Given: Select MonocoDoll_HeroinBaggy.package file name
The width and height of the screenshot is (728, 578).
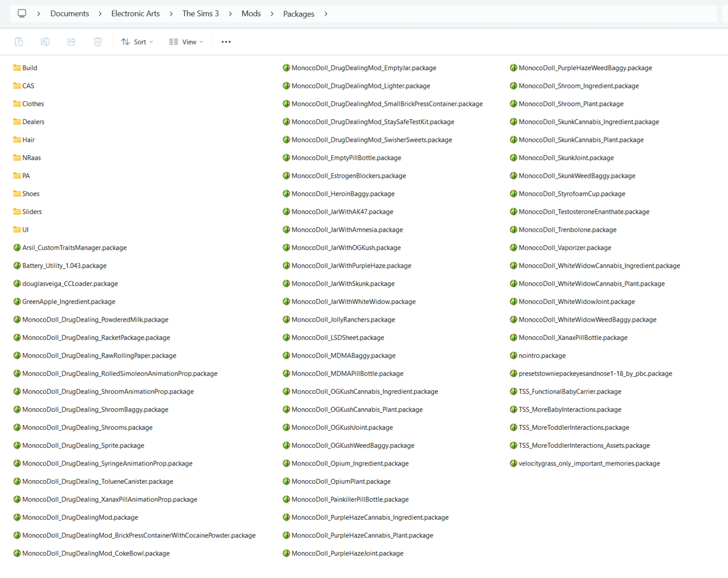Looking at the screenshot, I should (x=343, y=194).
